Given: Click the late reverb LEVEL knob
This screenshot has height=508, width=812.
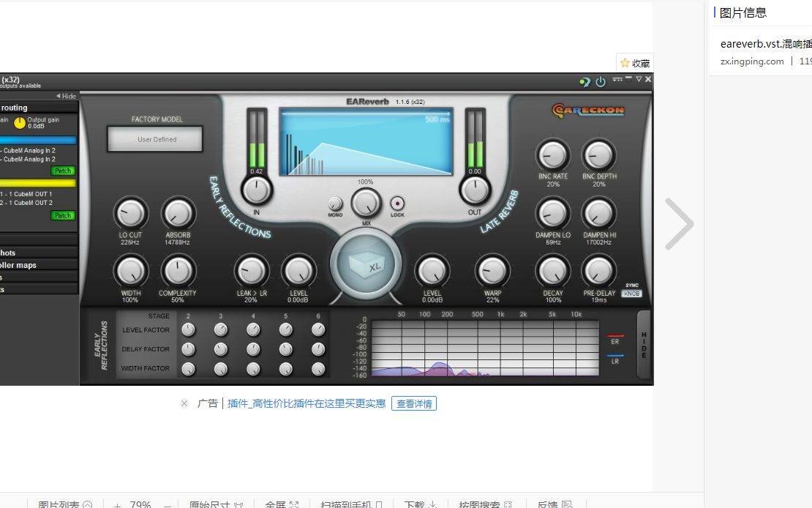Looking at the screenshot, I should [432, 271].
